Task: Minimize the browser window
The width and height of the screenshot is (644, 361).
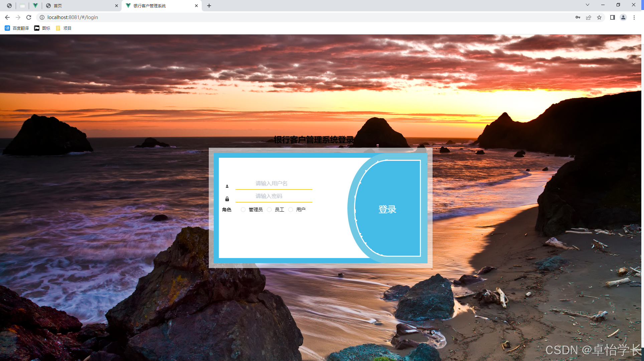Action: tap(603, 5)
